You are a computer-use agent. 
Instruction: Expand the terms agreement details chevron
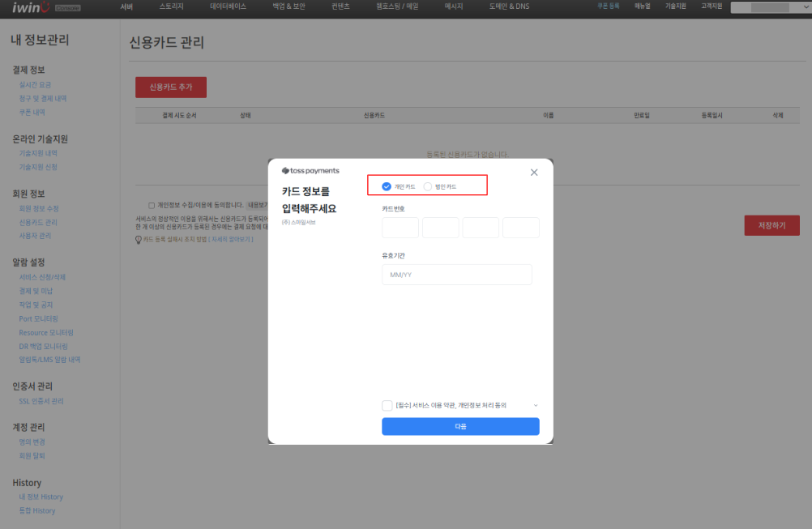[x=535, y=405]
